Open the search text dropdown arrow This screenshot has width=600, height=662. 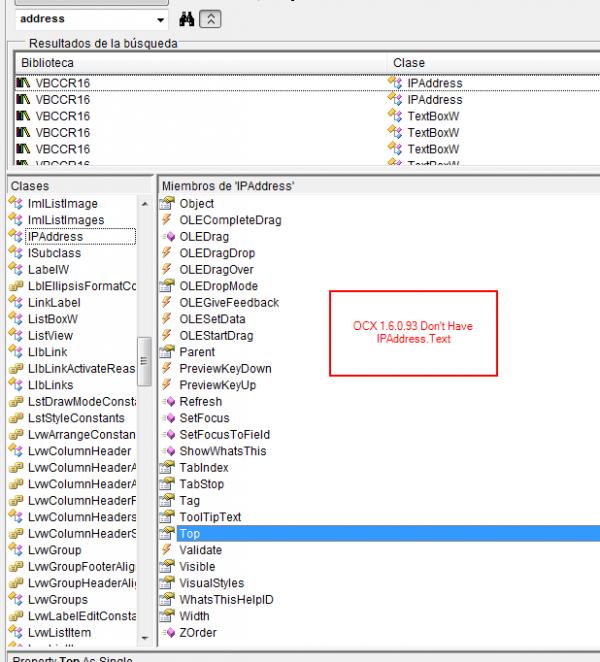[x=160, y=20]
